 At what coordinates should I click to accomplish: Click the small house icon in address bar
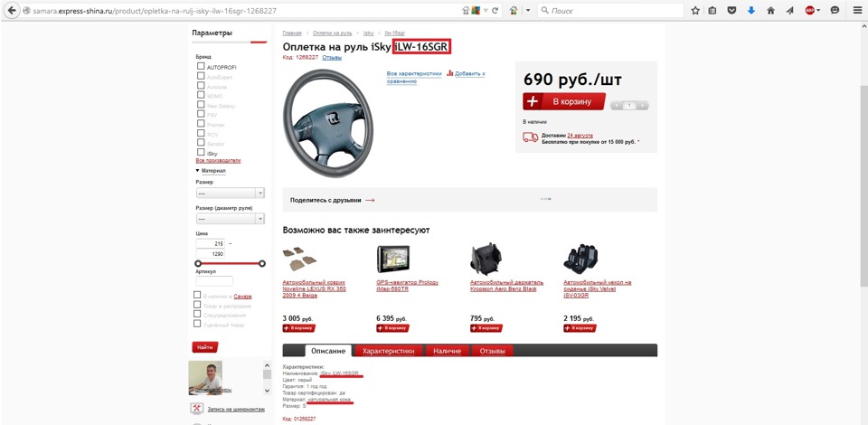coord(467,11)
